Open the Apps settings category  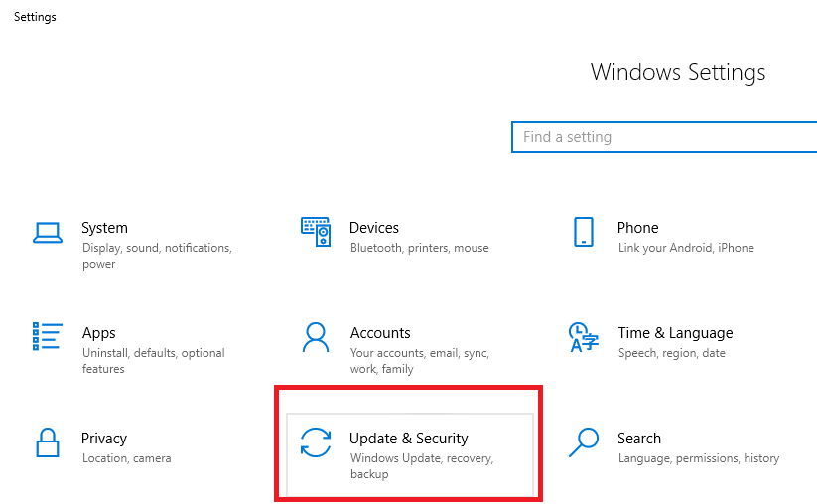click(99, 333)
